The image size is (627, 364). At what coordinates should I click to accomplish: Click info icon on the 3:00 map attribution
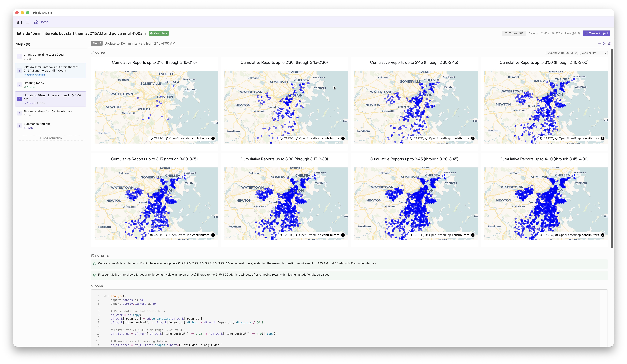tap(603, 138)
